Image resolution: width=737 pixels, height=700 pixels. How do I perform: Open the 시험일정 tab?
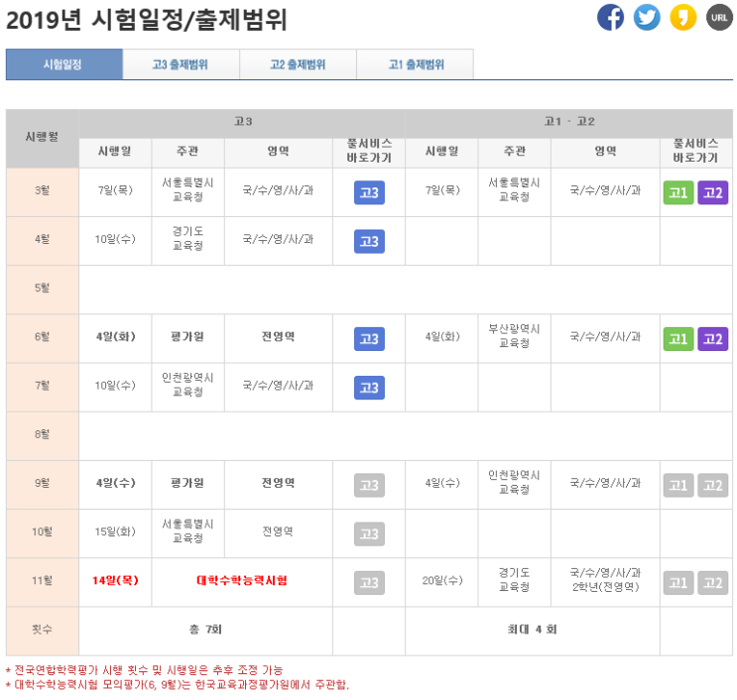63,64
